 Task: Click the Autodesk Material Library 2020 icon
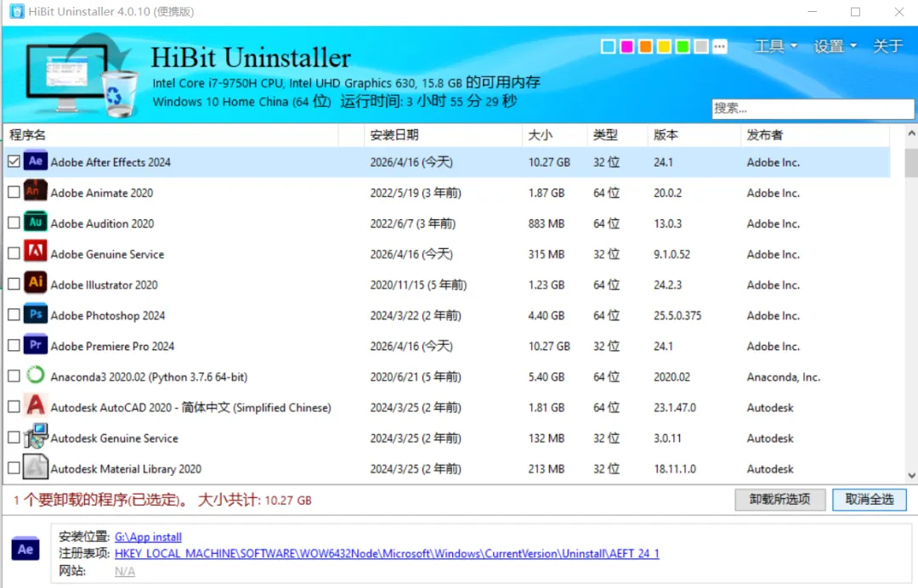coord(35,466)
